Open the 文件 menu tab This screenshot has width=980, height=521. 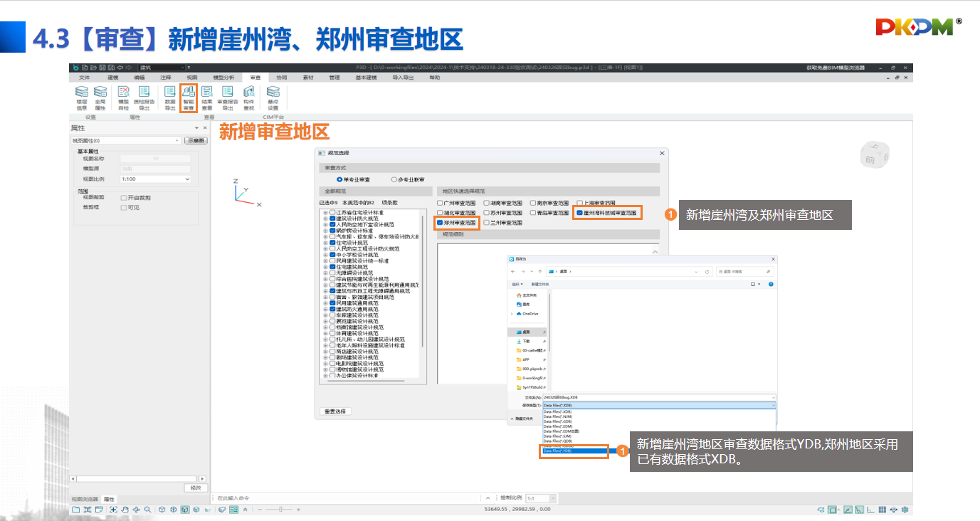click(x=84, y=77)
